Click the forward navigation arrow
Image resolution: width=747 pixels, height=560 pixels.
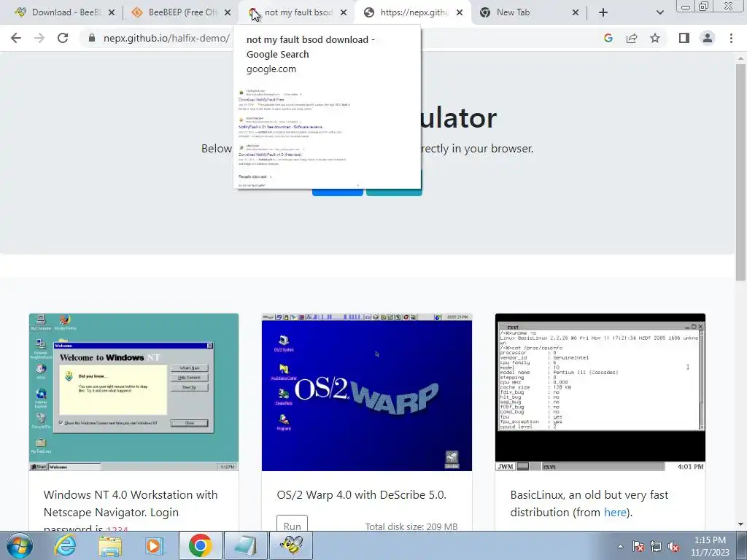pos(39,38)
